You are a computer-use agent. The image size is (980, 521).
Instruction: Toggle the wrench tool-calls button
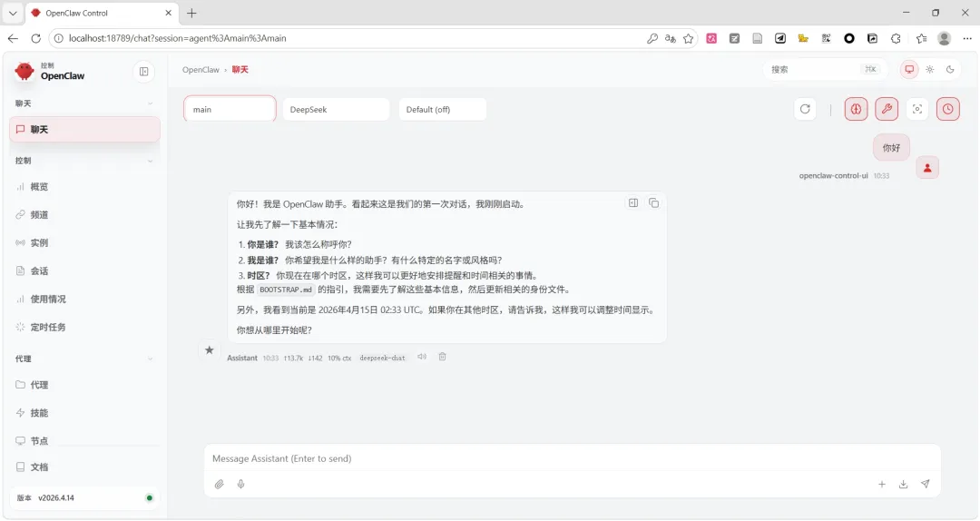click(887, 109)
